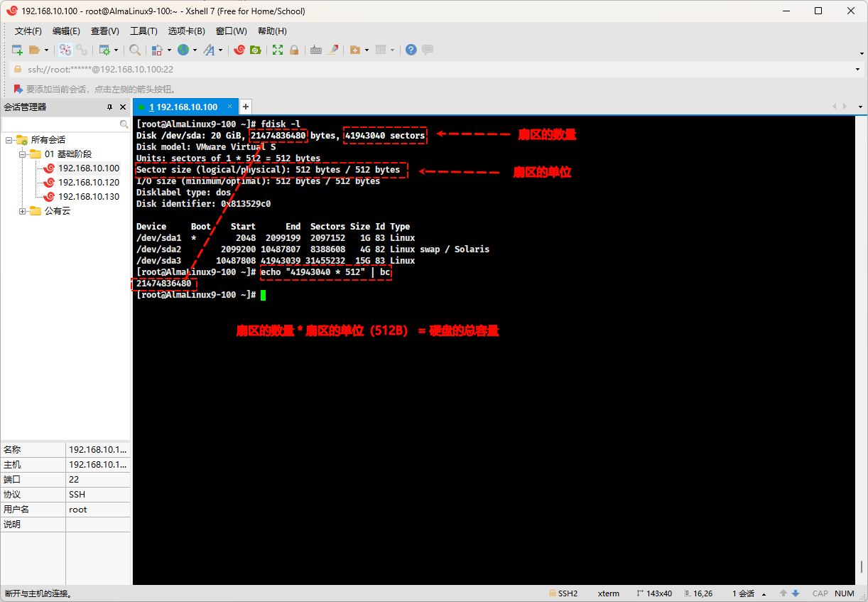Click the Xftp file transfer icon
The width and height of the screenshot is (868, 602).
(255, 50)
